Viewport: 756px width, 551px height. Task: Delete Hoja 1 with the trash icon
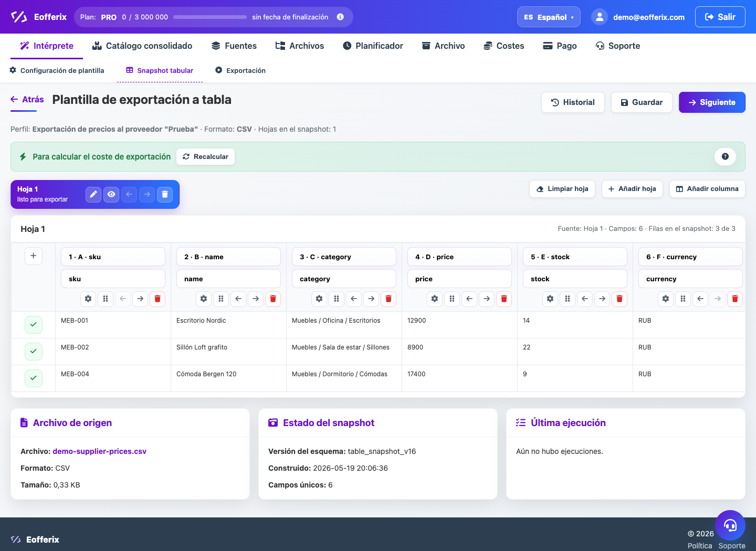[165, 194]
